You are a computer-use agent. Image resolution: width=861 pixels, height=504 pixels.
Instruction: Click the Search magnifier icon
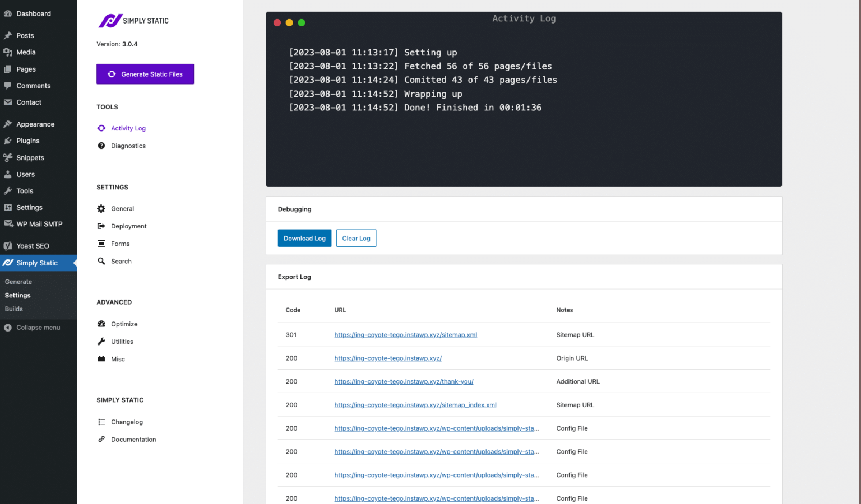pyautogui.click(x=101, y=261)
